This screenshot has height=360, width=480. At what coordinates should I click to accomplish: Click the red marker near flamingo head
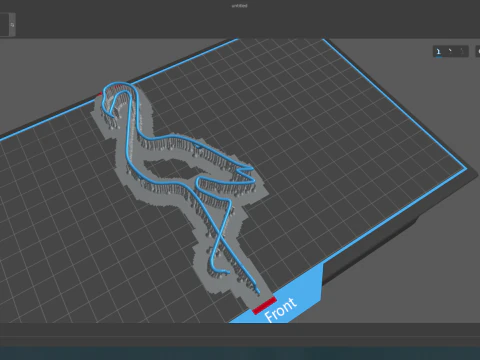(x=99, y=94)
